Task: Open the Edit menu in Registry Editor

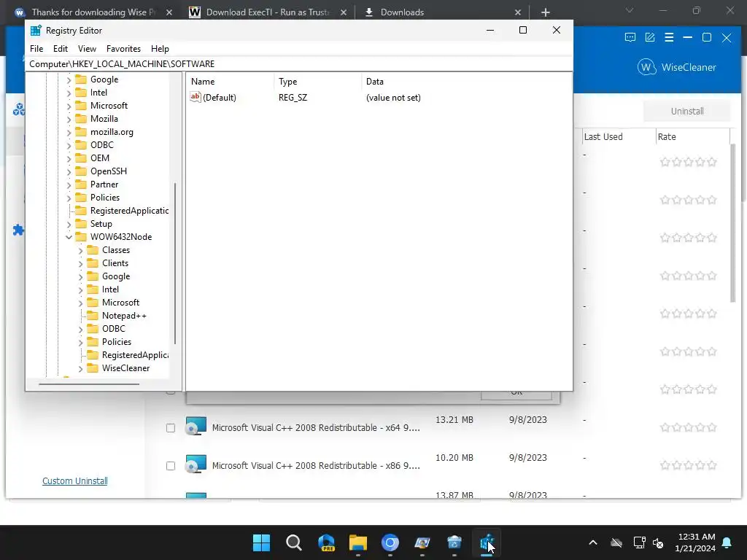Action: pos(60,49)
